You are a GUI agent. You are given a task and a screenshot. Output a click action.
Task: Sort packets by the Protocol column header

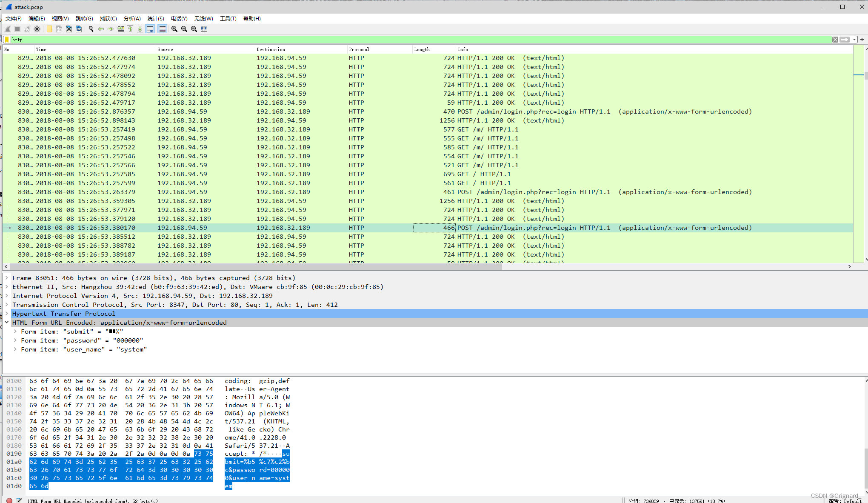tap(380, 49)
